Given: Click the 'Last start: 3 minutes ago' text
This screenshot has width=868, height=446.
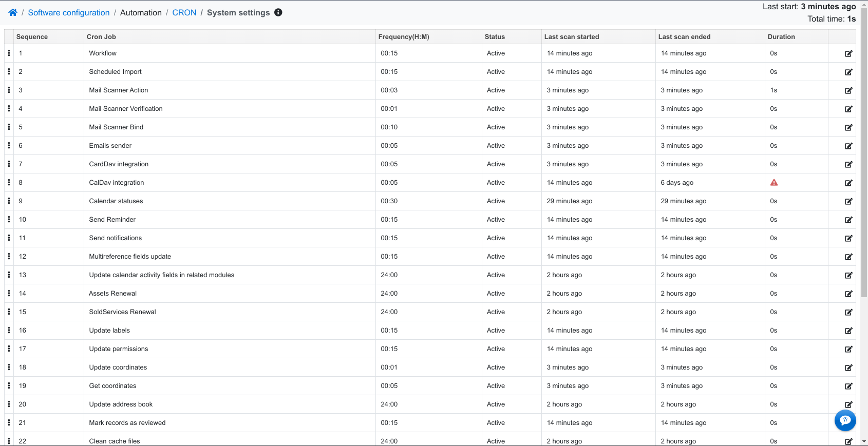Looking at the screenshot, I should (809, 7).
